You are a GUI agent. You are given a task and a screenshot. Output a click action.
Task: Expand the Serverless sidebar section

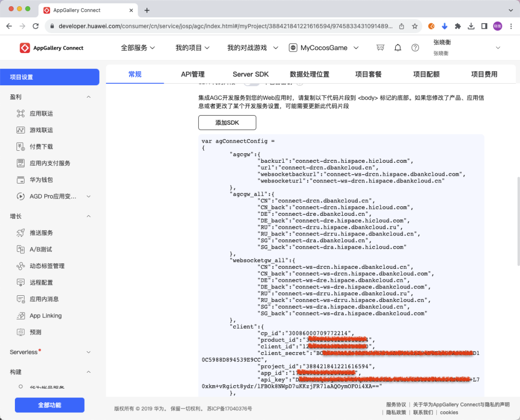89,352
